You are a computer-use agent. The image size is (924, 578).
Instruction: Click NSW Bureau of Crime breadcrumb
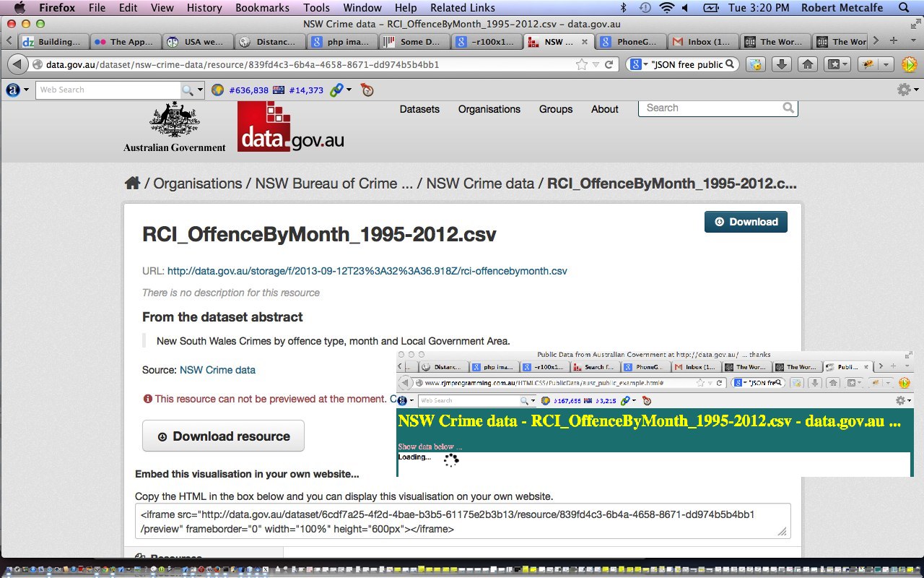pyautogui.click(x=334, y=184)
